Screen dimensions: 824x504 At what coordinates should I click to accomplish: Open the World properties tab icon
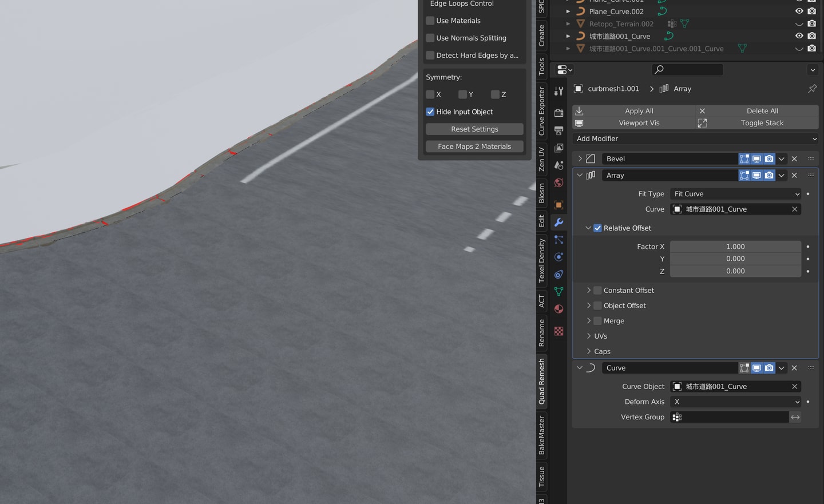click(x=558, y=182)
